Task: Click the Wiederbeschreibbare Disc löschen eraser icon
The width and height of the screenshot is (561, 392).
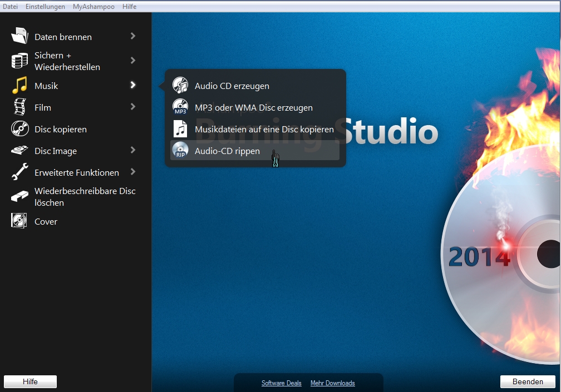Action: click(x=19, y=196)
